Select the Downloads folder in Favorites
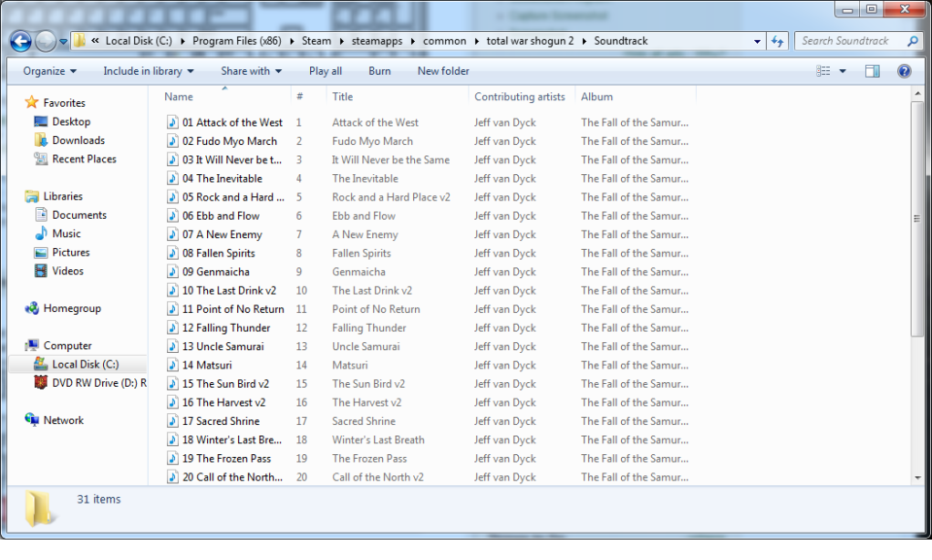 (x=78, y=140)
